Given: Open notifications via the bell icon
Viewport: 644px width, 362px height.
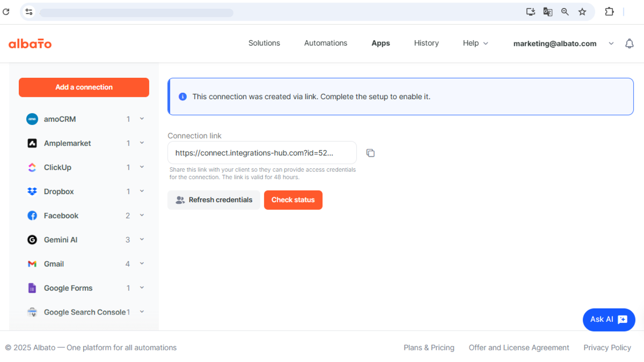Looking at the screenshot, I should coord(629,43).
